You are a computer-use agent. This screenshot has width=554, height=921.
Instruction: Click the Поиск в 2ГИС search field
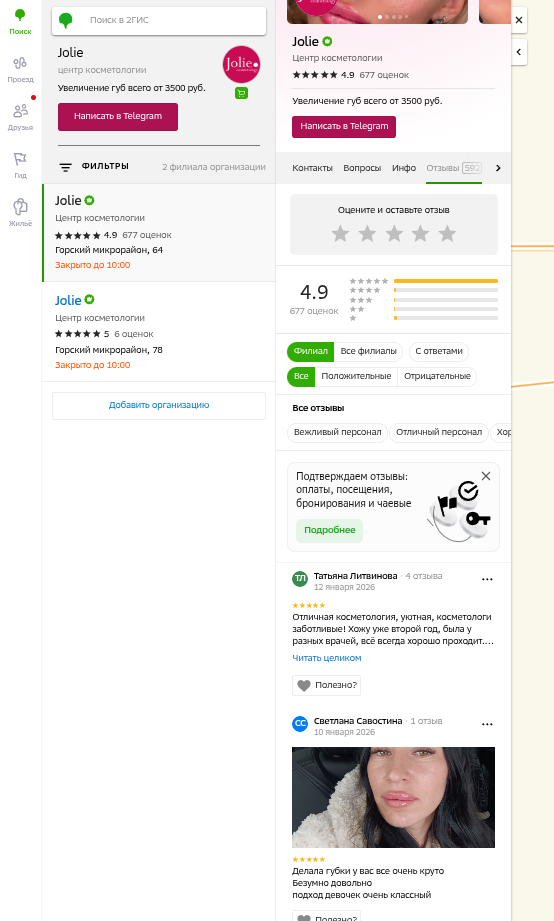pyautogui.click(x=159, y=21)
